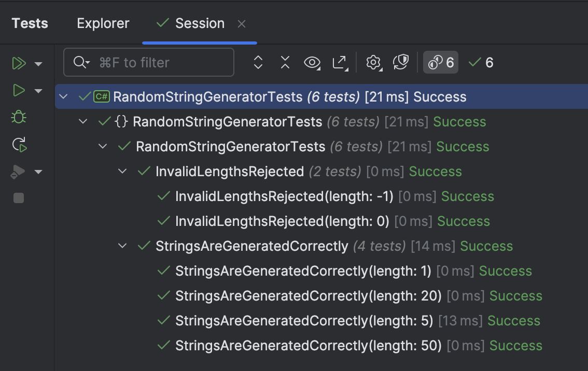
Task: Toggle the output preview eye icon
Action: coord(312,62)
